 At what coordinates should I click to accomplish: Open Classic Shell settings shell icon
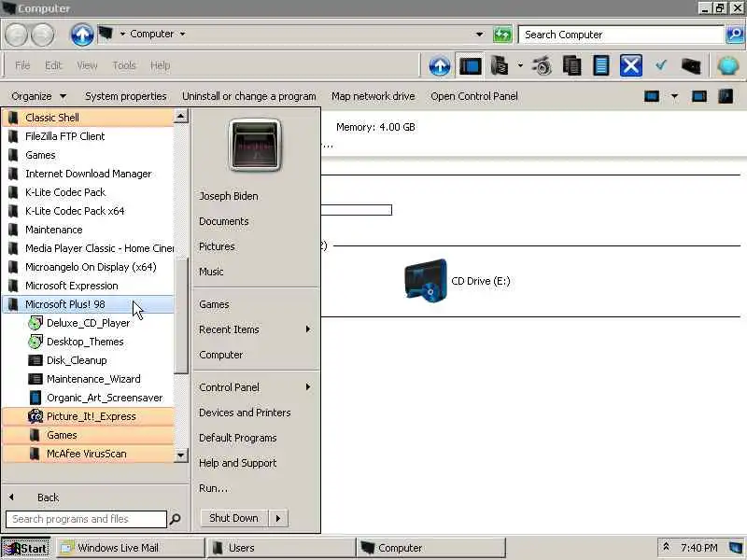[728, 65]
